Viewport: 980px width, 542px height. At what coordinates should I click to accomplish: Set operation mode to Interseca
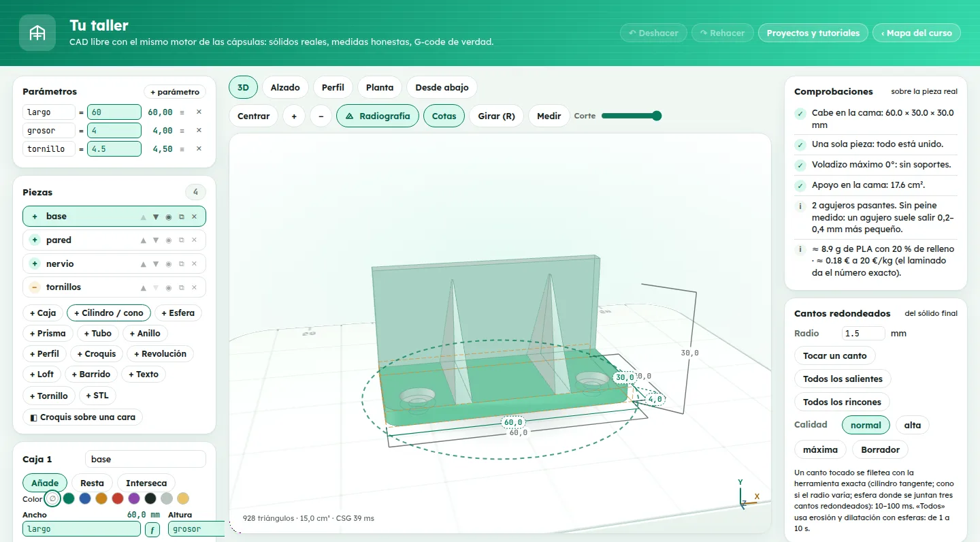tap(146, 483)
